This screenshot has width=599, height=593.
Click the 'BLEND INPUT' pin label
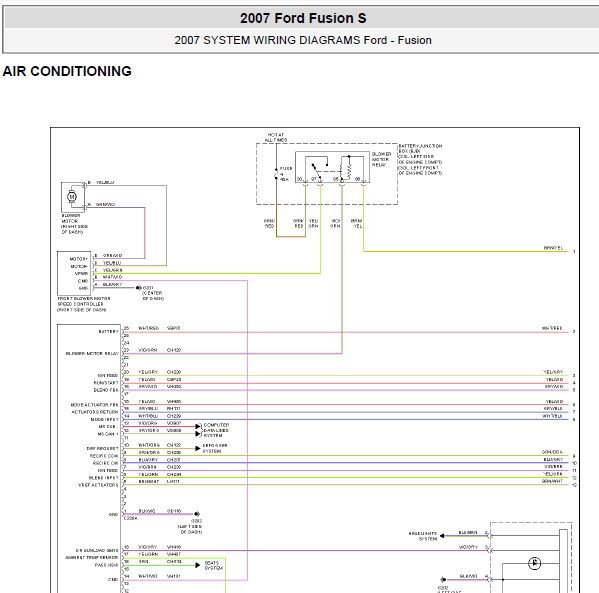pos(104,478)
